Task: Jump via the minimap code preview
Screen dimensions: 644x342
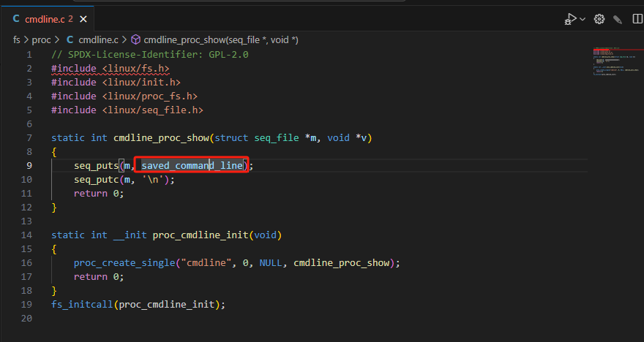Action: [615, 61]
